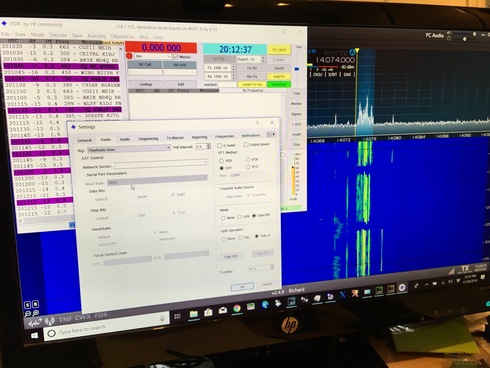Select the CAT radio button under PTT Method
This screenshot has height=368, width=490.
click(221, 168)
